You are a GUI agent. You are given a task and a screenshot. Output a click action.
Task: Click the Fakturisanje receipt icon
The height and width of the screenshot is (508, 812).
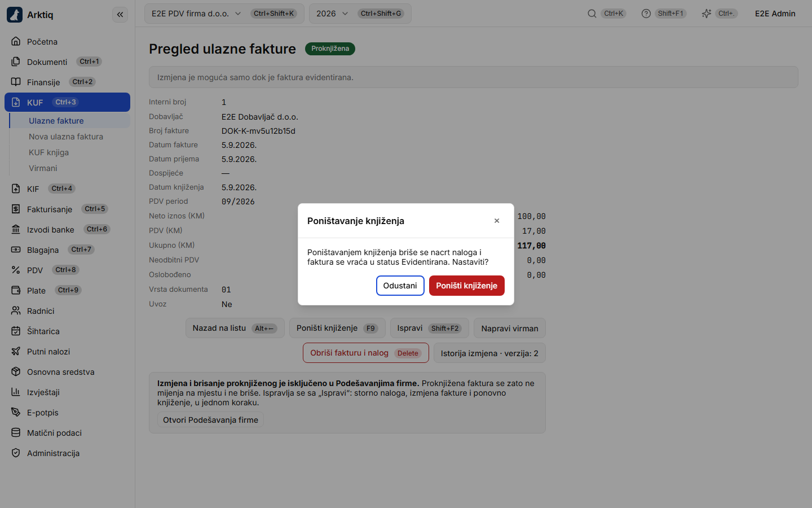[x=16, y=209]
